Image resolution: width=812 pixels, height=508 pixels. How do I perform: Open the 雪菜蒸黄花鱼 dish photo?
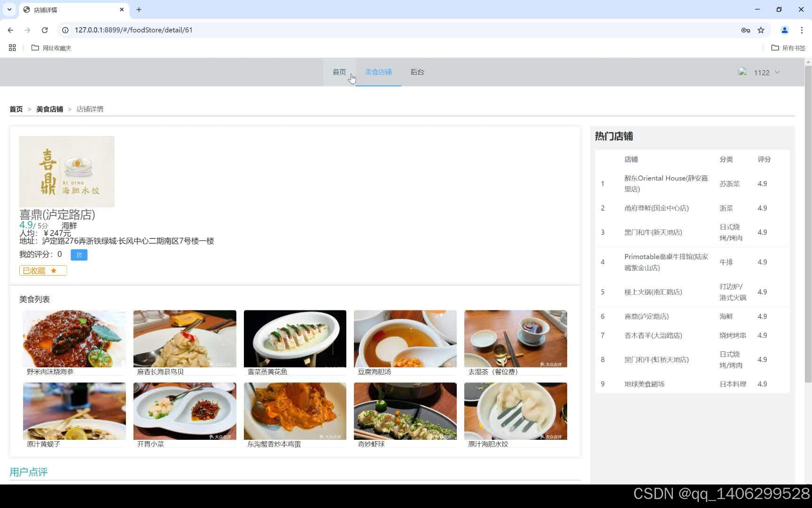pos(295,339)
